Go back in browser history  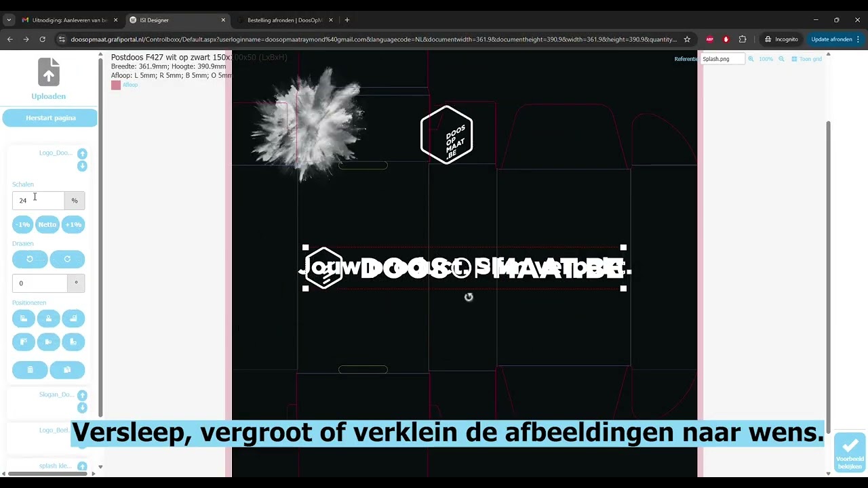pos(10,39)
